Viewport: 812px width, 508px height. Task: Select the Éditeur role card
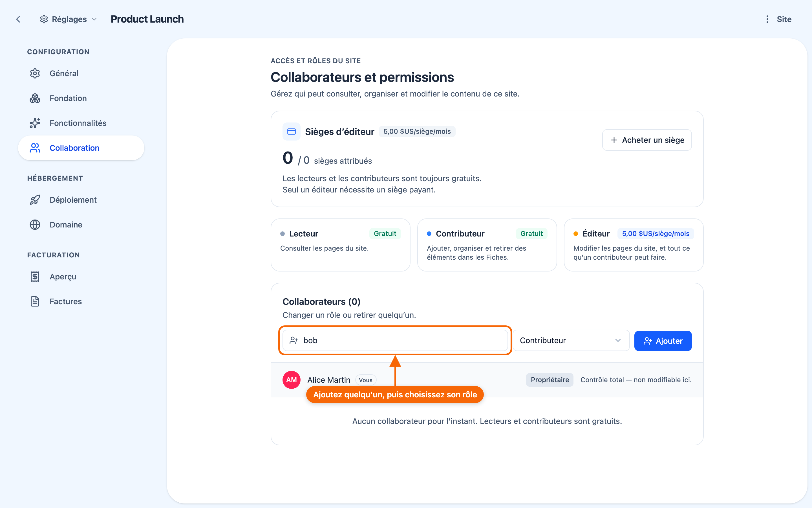pos(634,245)
